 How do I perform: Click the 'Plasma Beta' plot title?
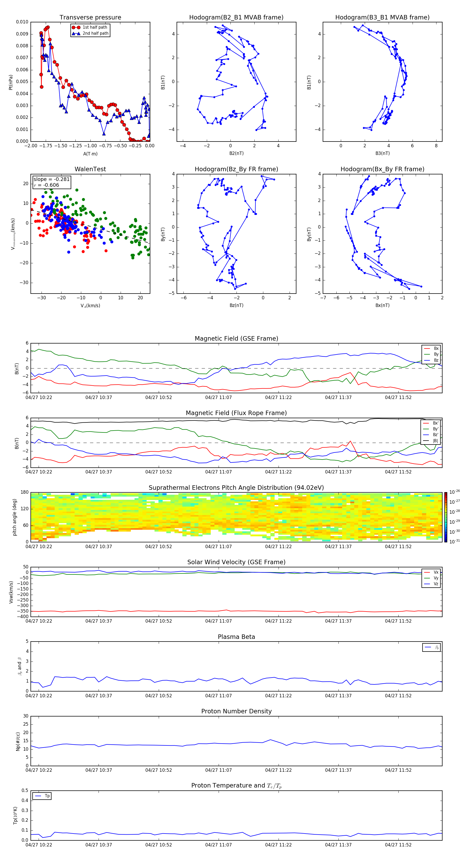[236, 637]
